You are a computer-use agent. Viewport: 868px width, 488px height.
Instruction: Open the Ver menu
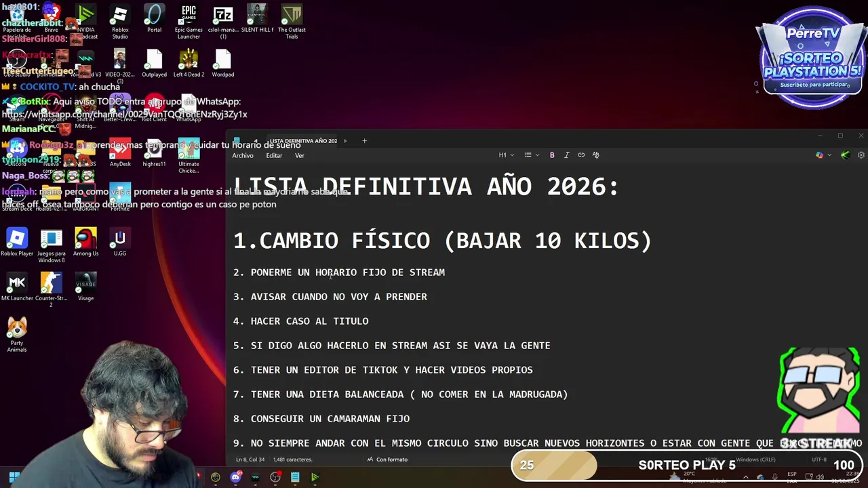pyautogui.click(x=299, y=156)
